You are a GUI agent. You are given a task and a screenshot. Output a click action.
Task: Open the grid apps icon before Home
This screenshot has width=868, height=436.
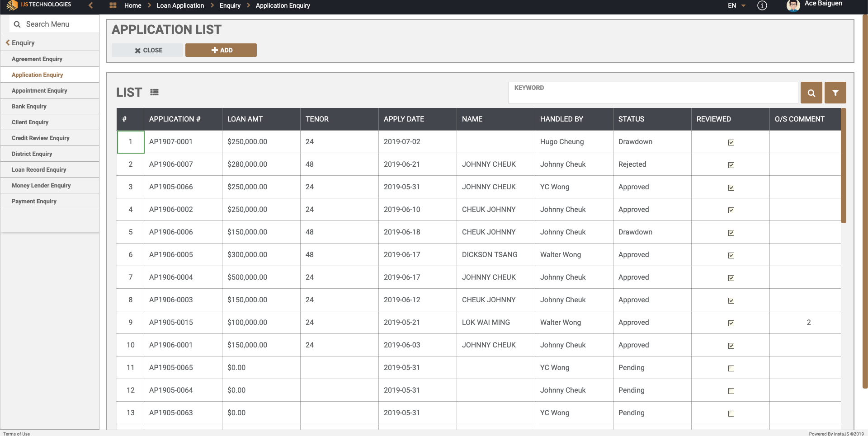[x=113, y=5]
